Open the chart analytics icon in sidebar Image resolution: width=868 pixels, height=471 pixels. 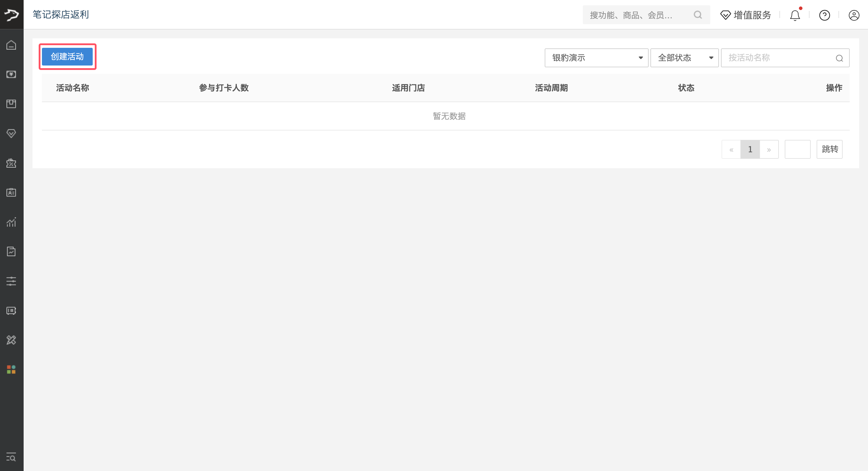coord(11,222)
